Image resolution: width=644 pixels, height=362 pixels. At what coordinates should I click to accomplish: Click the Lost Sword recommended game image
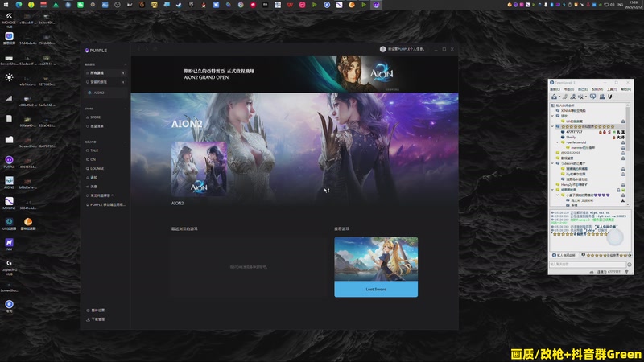pyautogui.click(x=376, y=259)
